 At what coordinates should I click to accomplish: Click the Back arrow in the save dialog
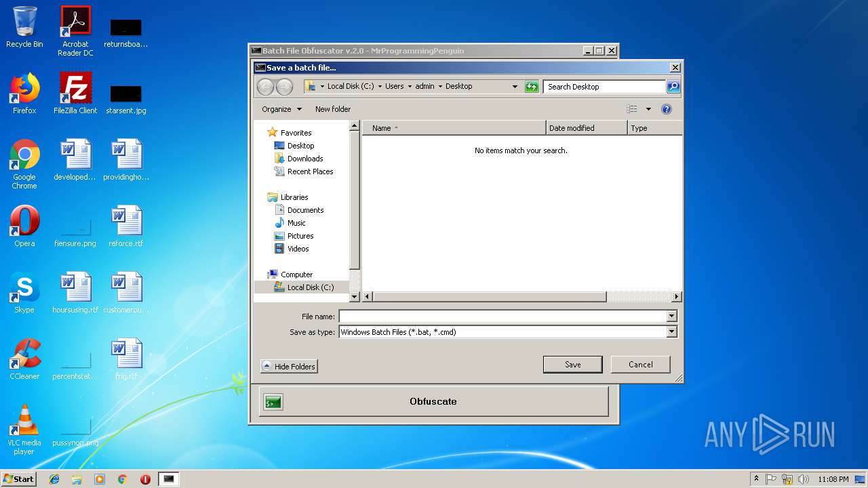265,87
